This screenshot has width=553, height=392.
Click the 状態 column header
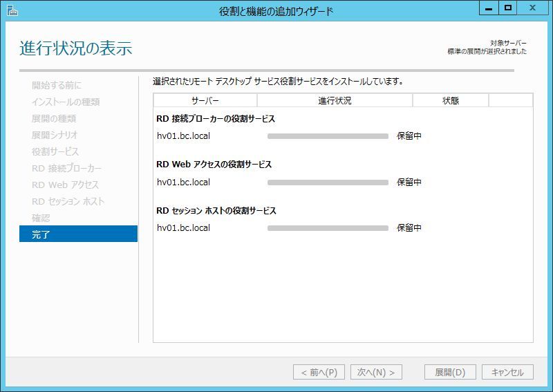(451, 100)
